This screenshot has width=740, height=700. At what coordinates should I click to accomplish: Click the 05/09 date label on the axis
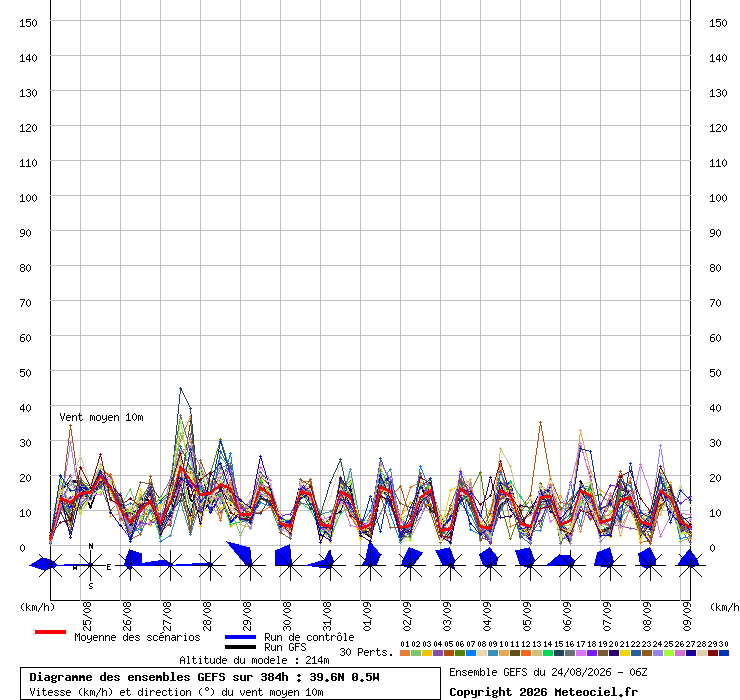click(x=527, y=616)
